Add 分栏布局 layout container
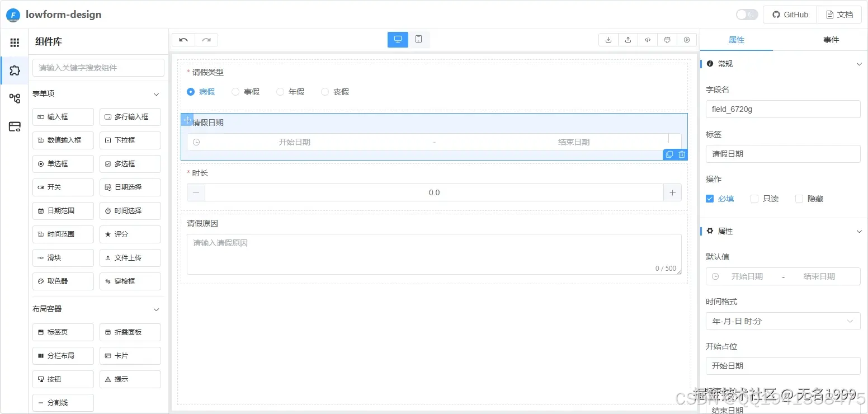The height and width of the screenshot is (414, 868). [63, 355]
